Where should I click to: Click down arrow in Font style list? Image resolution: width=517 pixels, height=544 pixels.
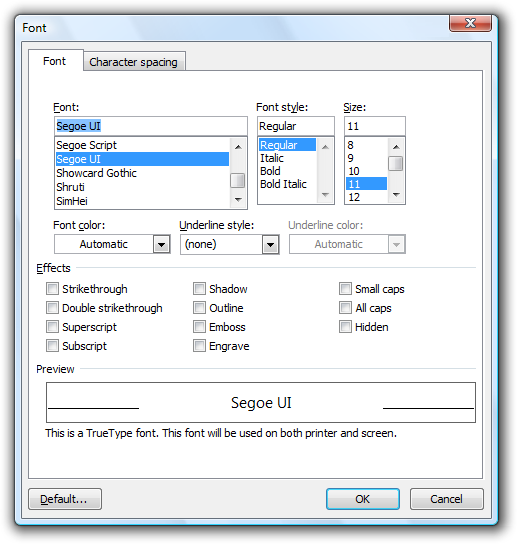coord(325,195)
